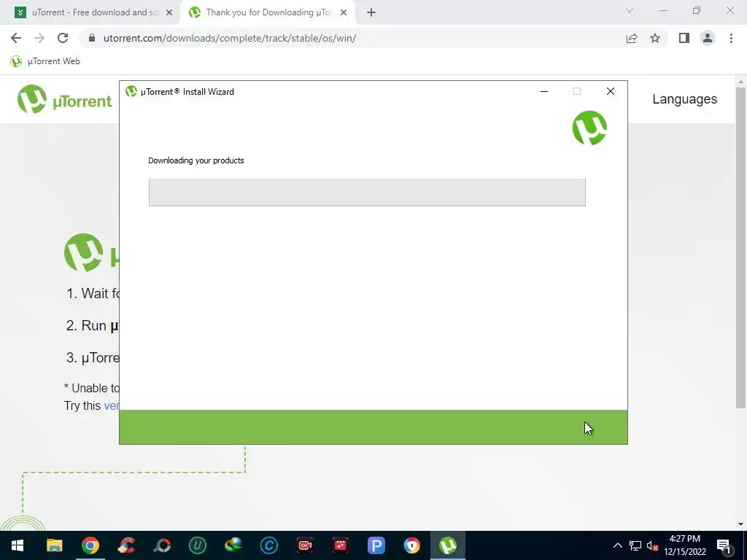Minimize the µTorrent Install Wizard
The width and height of the screenshot is (747, 560).
tap(544, 91)
